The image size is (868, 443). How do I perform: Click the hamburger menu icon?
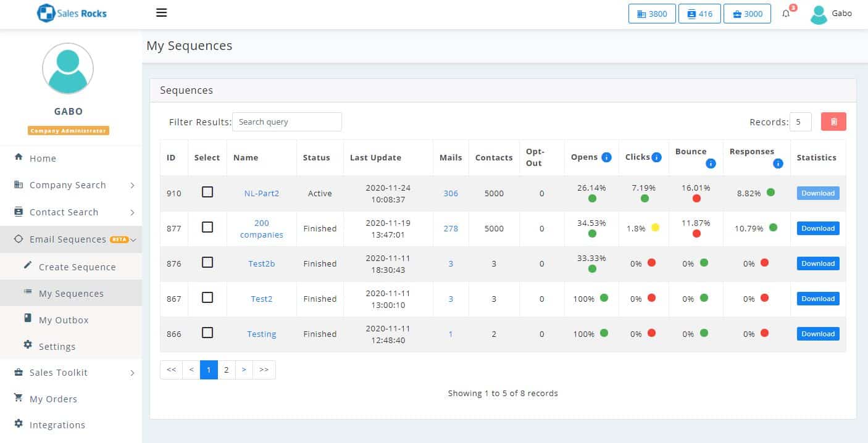click(x=162, y=13)
